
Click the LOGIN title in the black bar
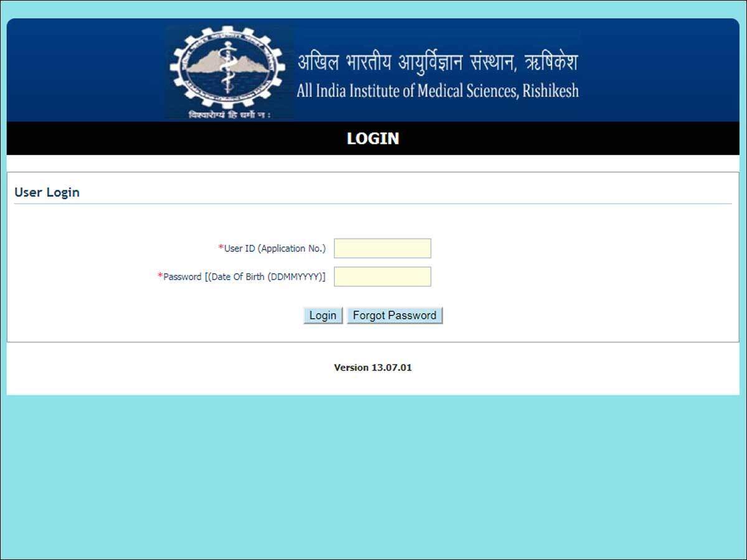373,138
